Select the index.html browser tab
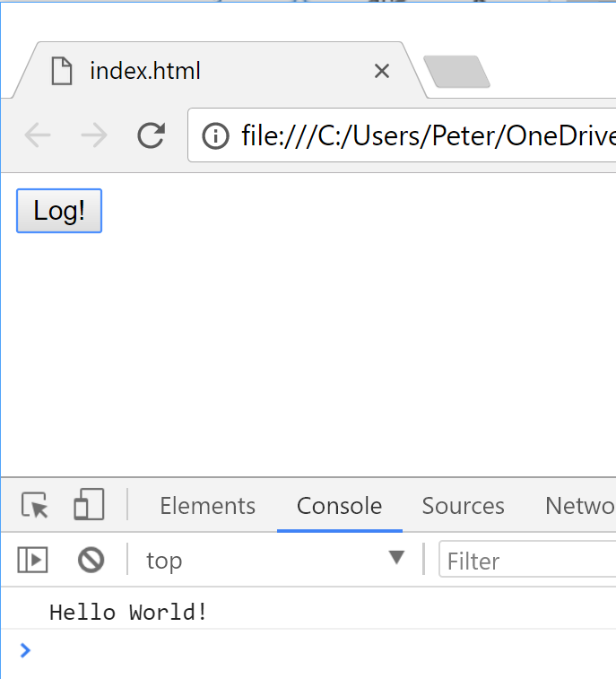 click(179, 71)
